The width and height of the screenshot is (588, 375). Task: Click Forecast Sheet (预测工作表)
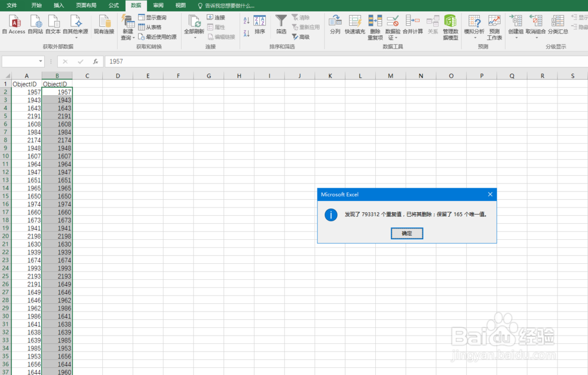click(x=495, y=28)
